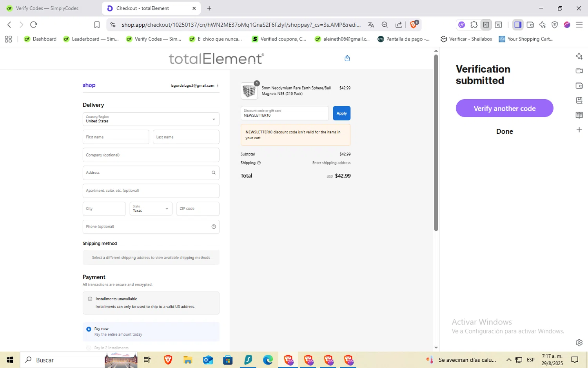The image size is (588, 368).
Task: Reload the current checkout page
Action: [34, 25]
